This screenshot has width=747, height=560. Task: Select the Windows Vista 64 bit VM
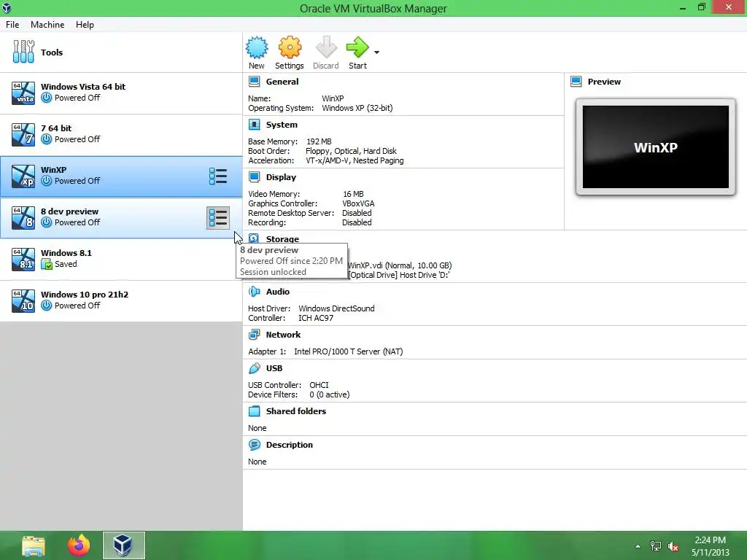click(121, 93)
